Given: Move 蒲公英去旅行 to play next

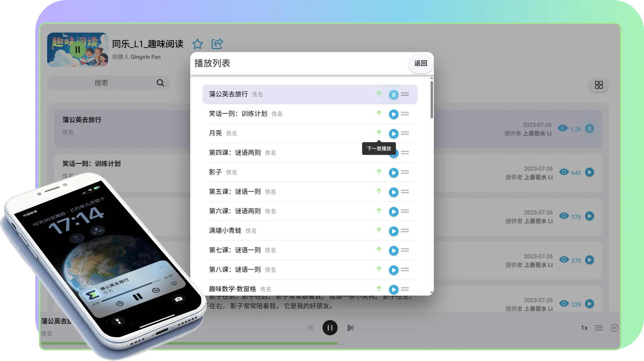Looking at the screenshot, I should 379,94.
